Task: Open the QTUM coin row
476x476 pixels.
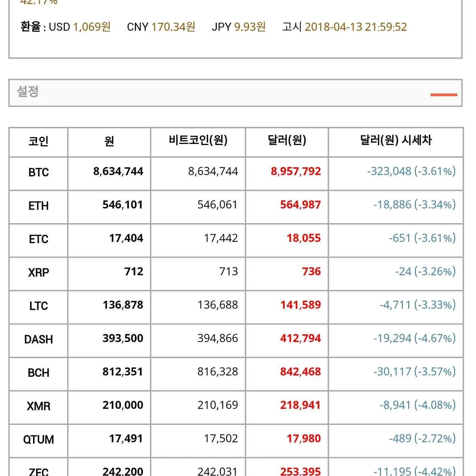Action: (39, 440)
